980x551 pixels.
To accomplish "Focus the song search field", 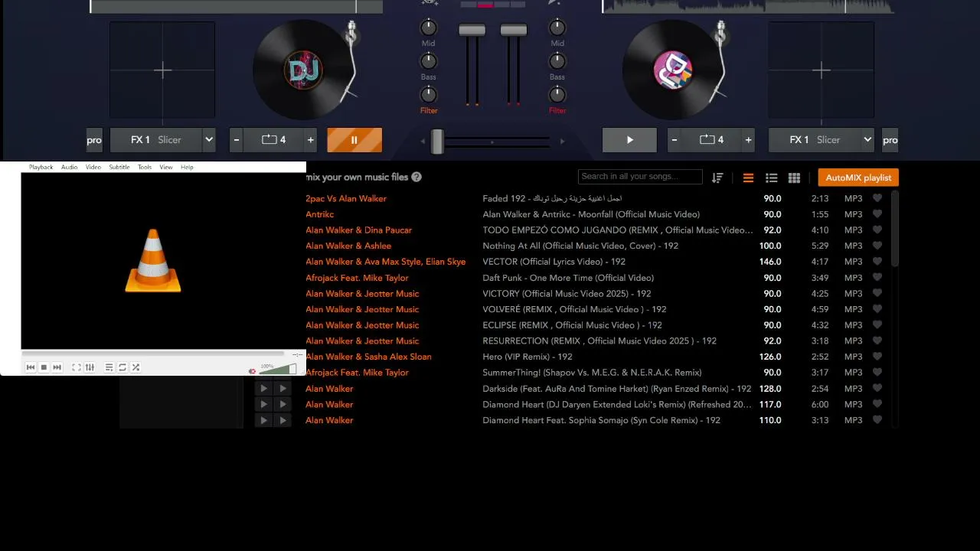I will coord(640,177).
